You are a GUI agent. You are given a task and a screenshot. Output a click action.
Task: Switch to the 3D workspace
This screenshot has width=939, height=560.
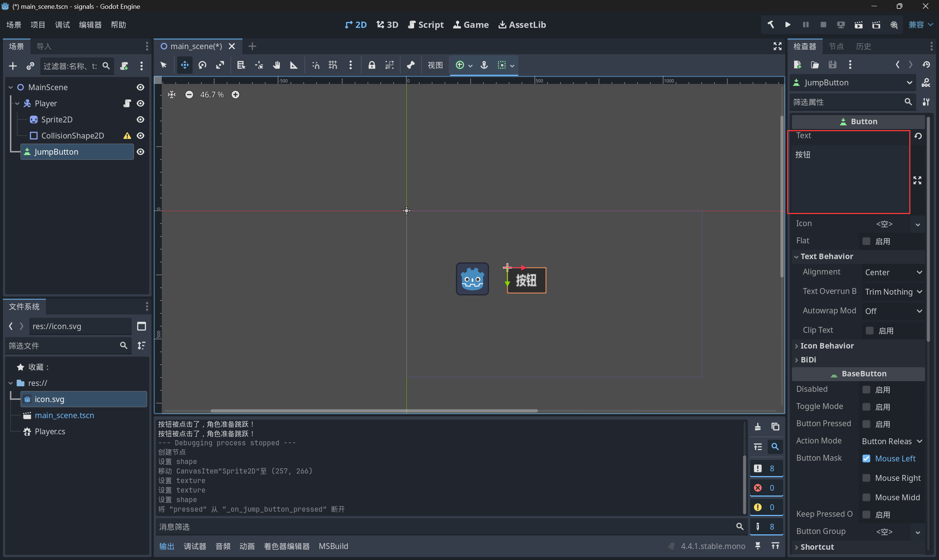pos(387,25)
